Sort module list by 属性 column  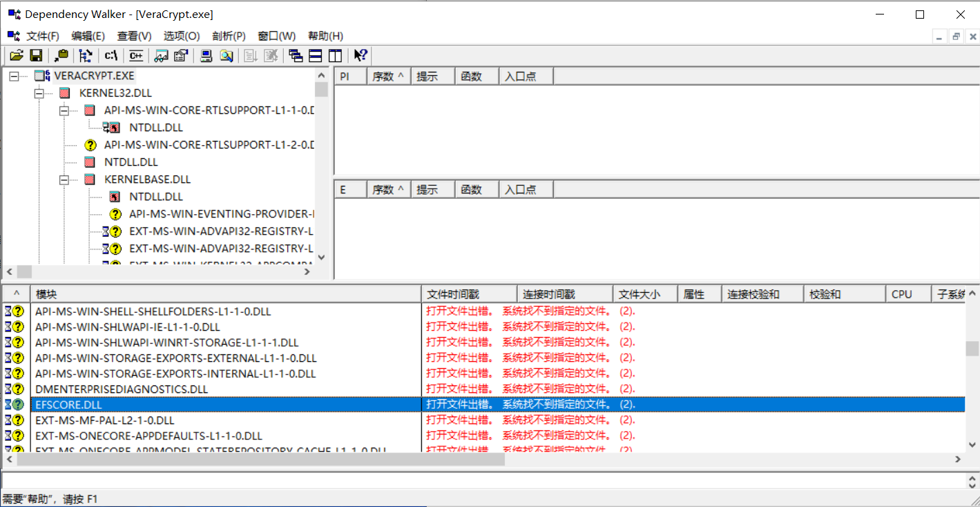(700, 294)
